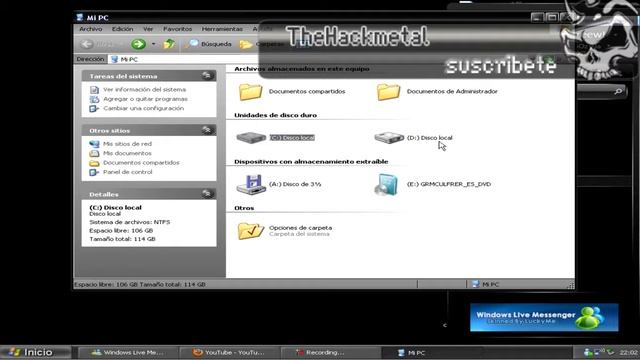The width and height of the screenshot is (640, 360).
Task: Open the Archivo menu
Action: click(x=91, y=29)
